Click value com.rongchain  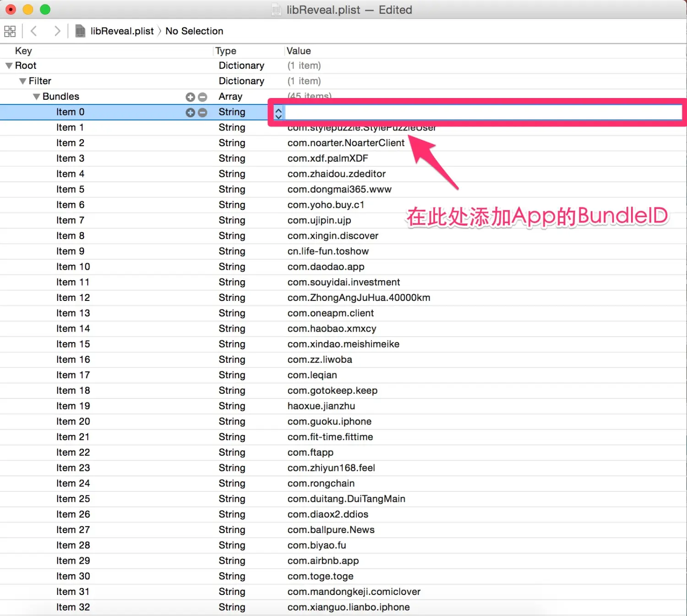(321, 484)
